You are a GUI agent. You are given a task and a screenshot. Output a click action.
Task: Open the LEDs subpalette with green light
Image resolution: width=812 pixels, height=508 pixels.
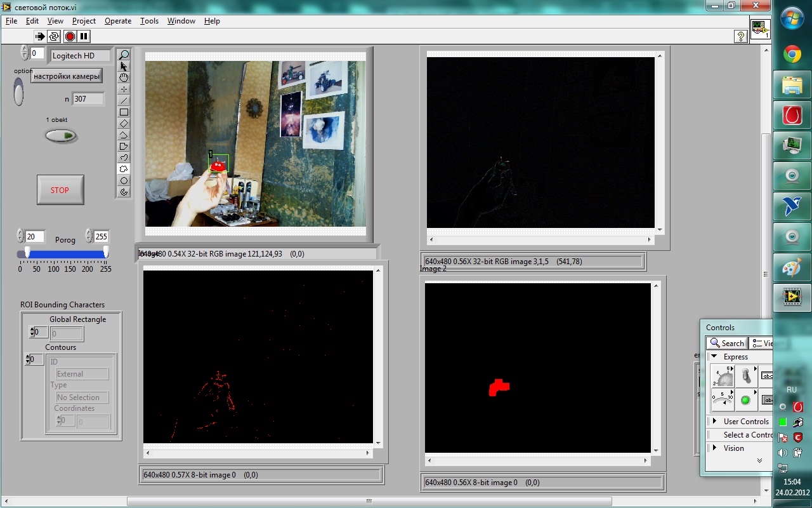pyautogui.click(x=746, y=399)
